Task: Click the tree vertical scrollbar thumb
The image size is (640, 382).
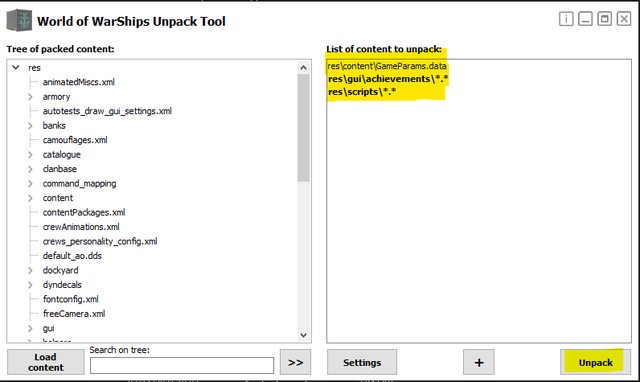Action: (x=303, y=128)
